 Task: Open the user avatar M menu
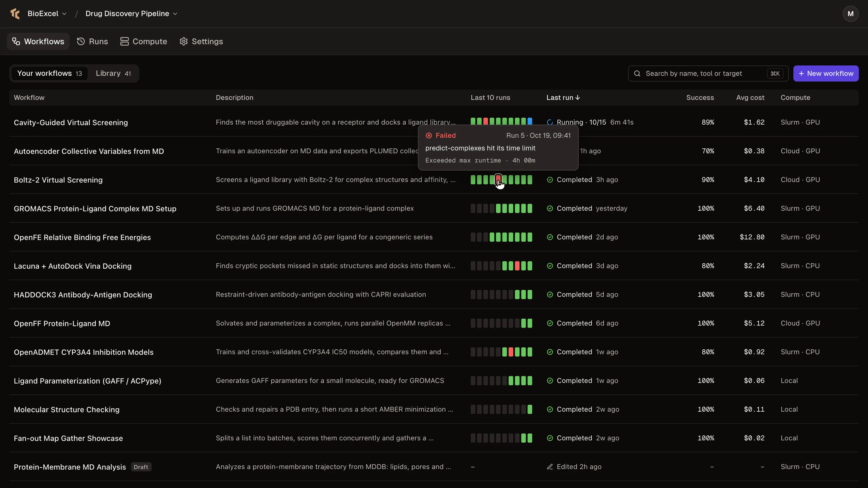(850, 14)
